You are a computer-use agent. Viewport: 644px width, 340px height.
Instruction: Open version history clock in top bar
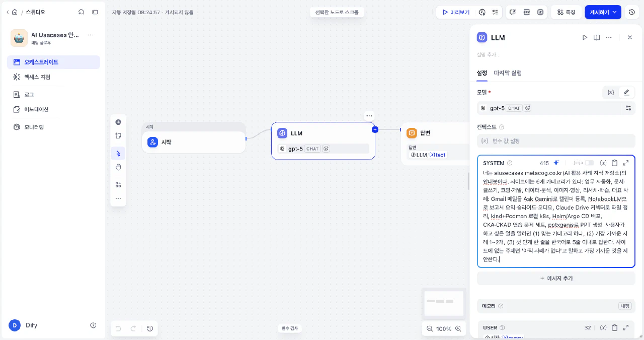tap(632, 12)
